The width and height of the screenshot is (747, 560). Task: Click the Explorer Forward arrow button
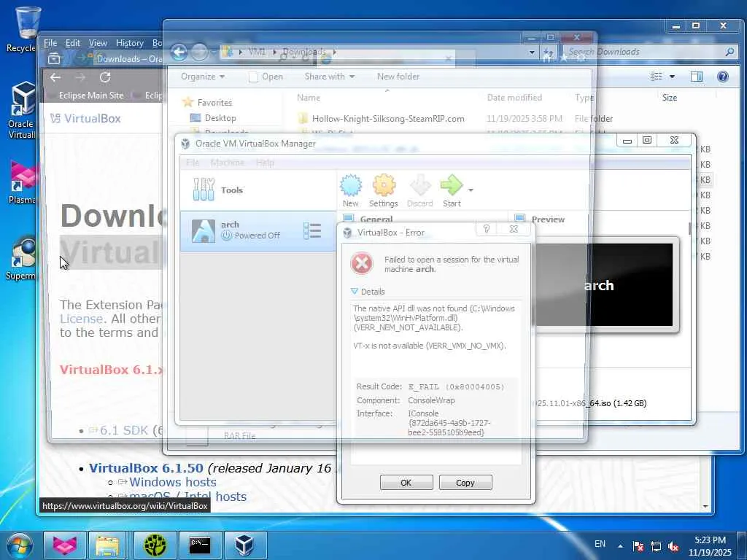[x=199, y=52]
